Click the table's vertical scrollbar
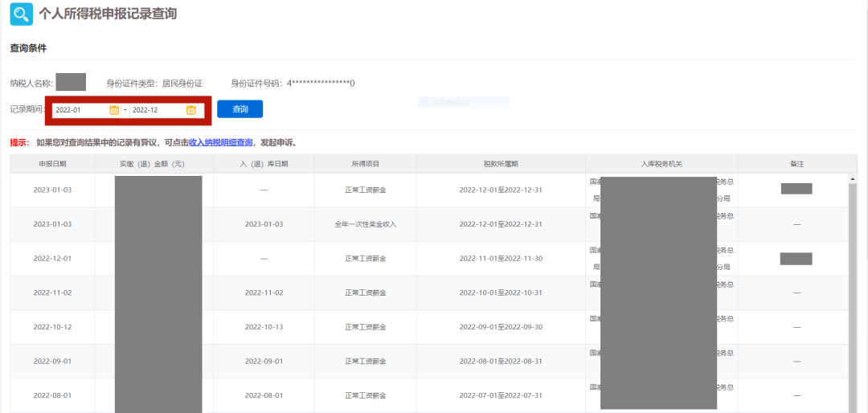This screenshot has width=868, height=413. click(853, 296)
